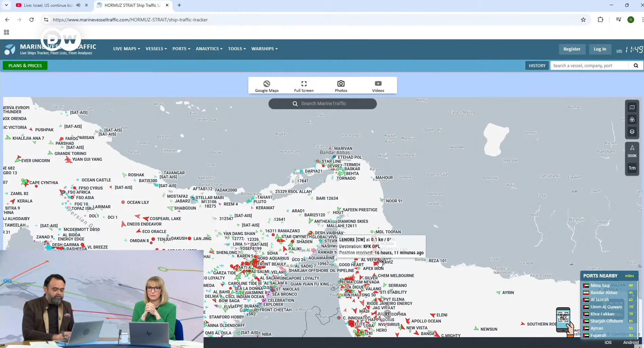Expand the LIVE MAPS dropdown menu
Screen dimensions: 644x348
(126, 49)
